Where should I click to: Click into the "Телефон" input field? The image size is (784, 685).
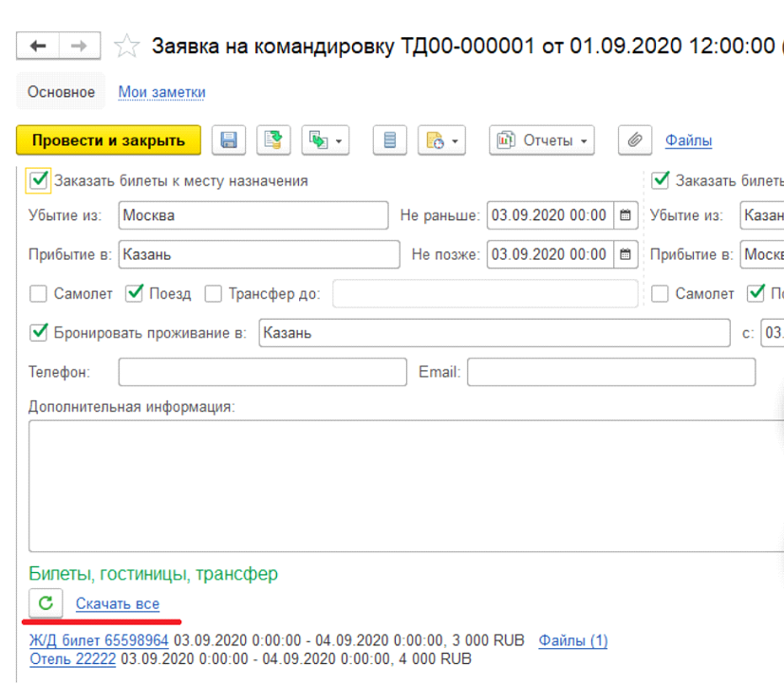point(261,372)
